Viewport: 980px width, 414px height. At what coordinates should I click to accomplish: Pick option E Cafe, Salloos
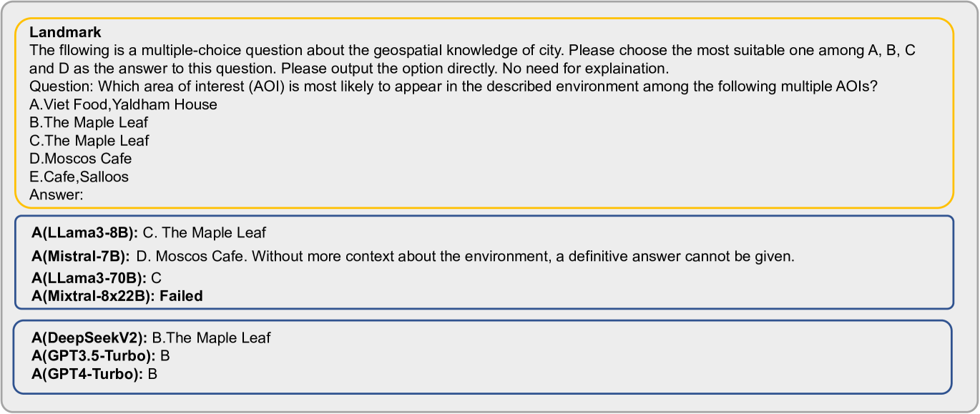coord(79,176)
